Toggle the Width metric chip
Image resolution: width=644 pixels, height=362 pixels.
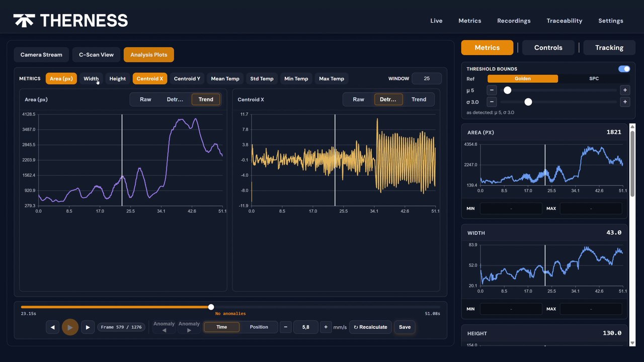click(x=91, y=78)
